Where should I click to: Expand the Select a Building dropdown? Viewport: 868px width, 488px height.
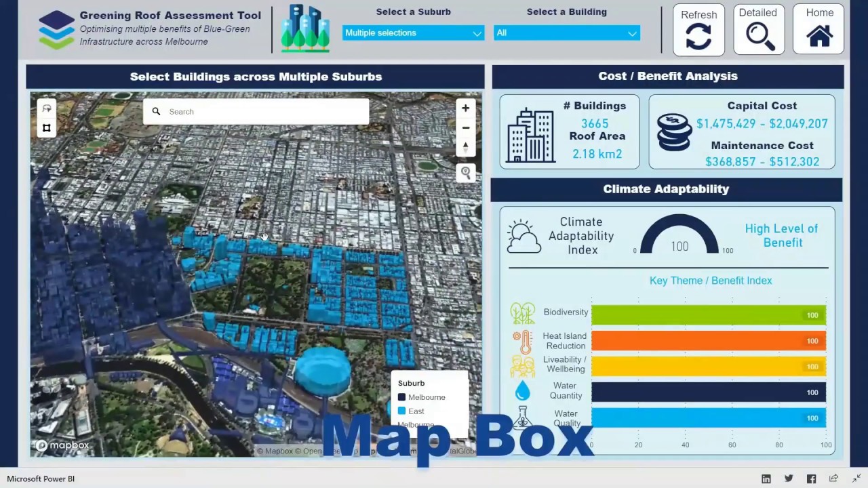(566, 33)
